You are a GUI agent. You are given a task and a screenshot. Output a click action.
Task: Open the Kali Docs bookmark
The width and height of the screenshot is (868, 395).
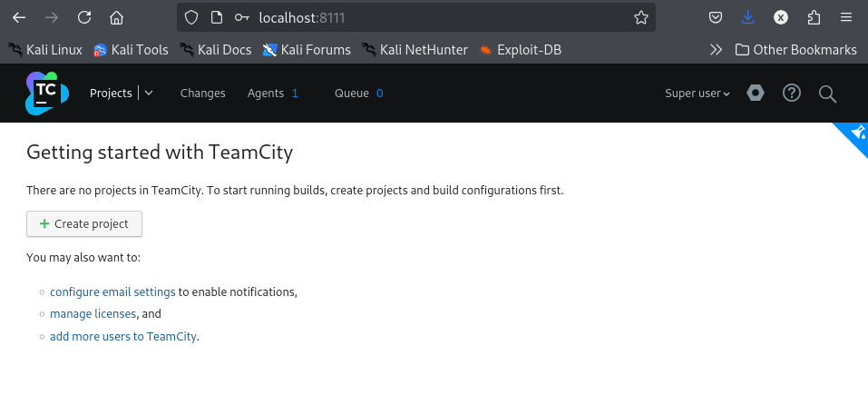click(x=215, y=50)
